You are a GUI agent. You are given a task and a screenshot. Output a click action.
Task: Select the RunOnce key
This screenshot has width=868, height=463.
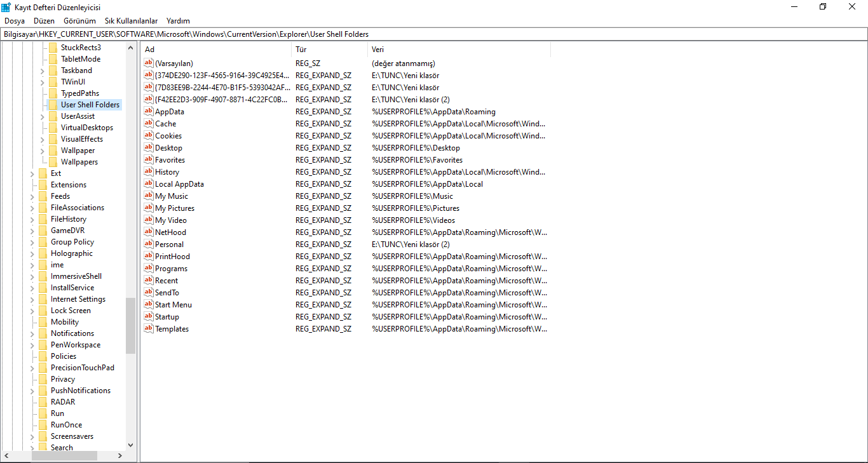point(66,425)
